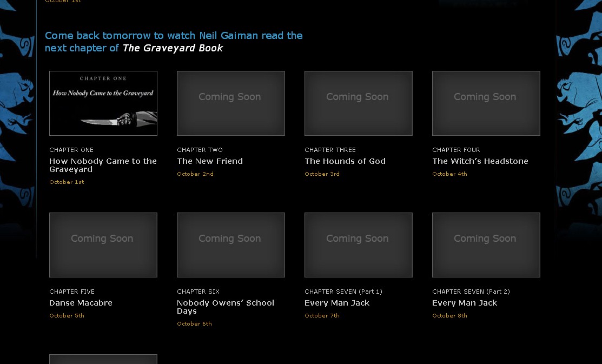Open the Chapter One video thumbnail
This screenshot has width=602, height=364.
(103, 103)
